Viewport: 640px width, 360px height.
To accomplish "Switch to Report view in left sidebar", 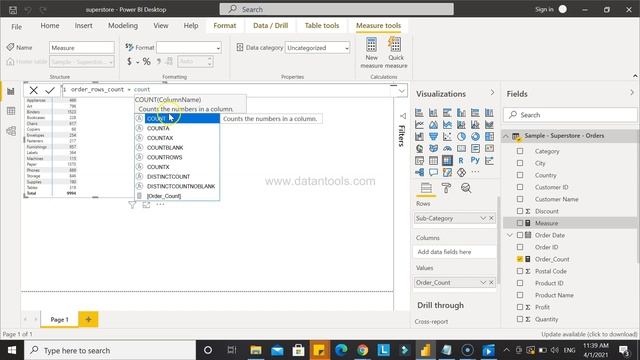I will [11, 91].
